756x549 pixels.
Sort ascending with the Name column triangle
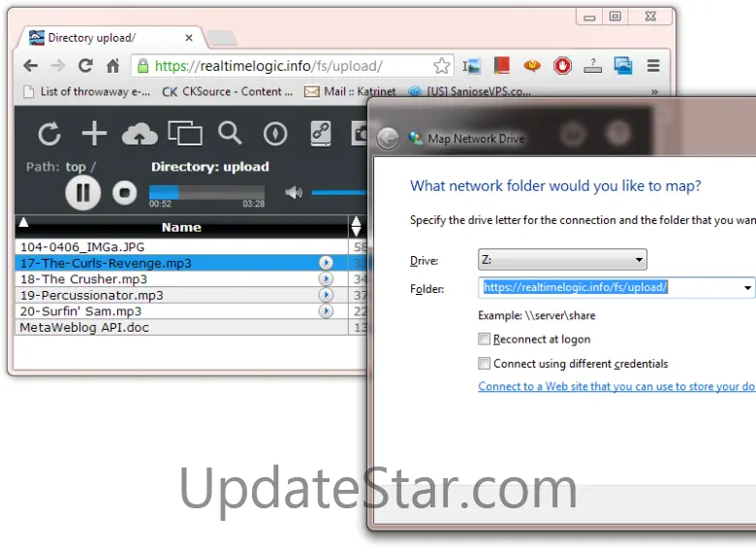click(23, 222)
